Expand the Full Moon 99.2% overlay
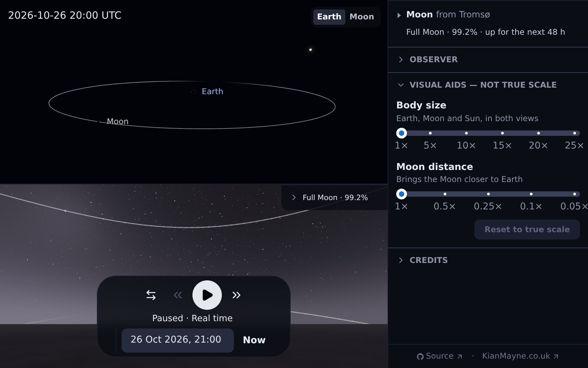This screenshot has width=588, height=368. pos(334,198)
